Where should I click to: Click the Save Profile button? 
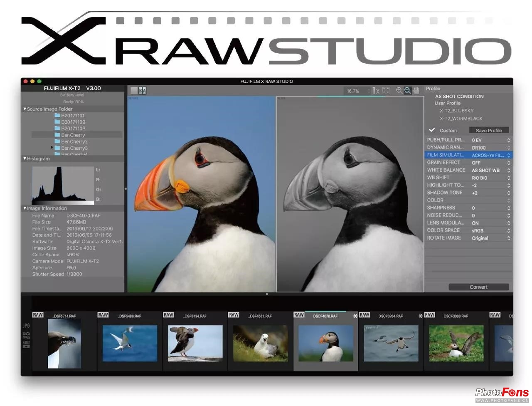point(489,130)
